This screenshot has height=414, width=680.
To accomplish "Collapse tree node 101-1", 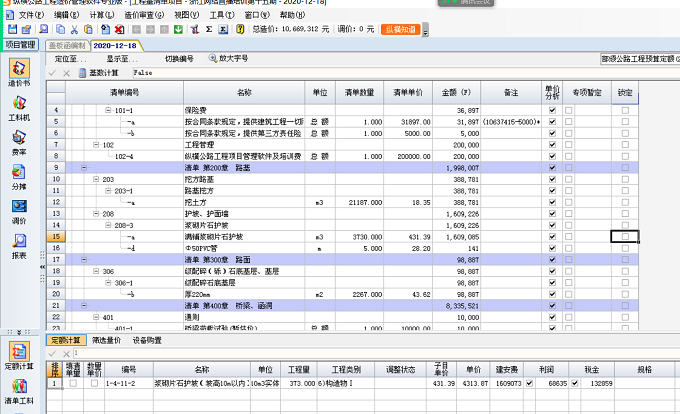I will [x=108, y=110].
